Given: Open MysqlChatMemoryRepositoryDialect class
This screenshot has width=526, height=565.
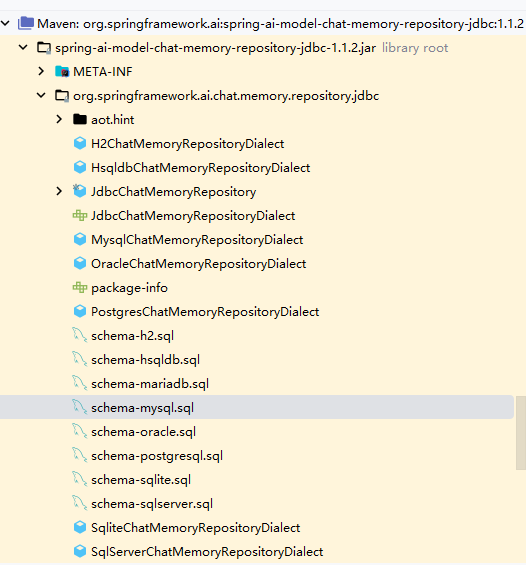Looking at the screenshot, I should tap(197, 240).
